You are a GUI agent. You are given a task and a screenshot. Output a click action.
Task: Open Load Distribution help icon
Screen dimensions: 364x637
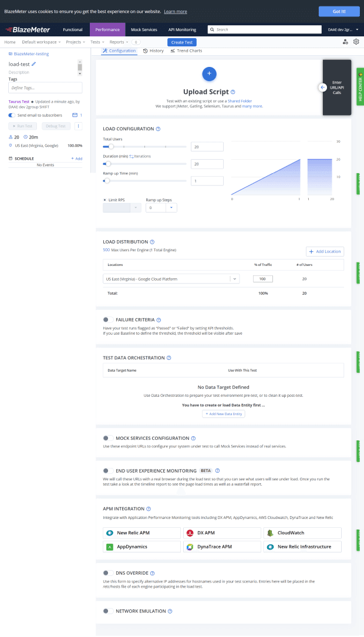[152, 242]
